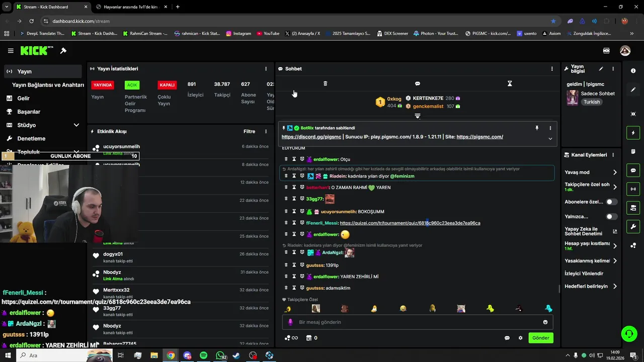
Task: Click the Gönder send button
Action: [541, 338]
